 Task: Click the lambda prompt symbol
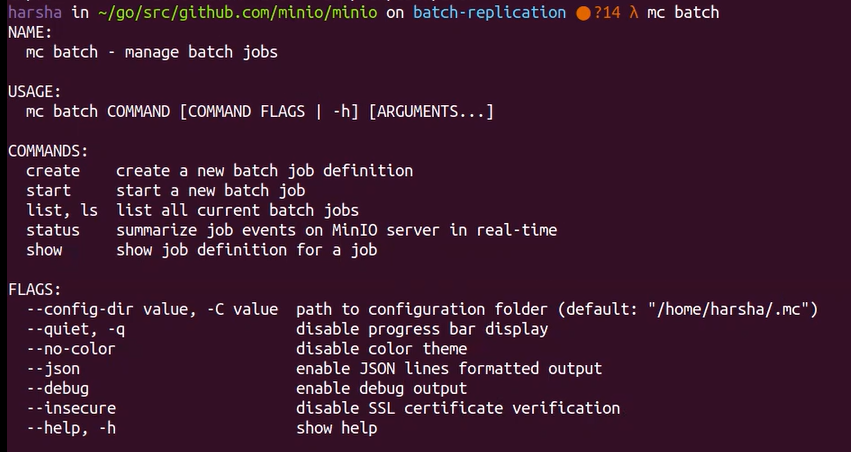[633, 12]
